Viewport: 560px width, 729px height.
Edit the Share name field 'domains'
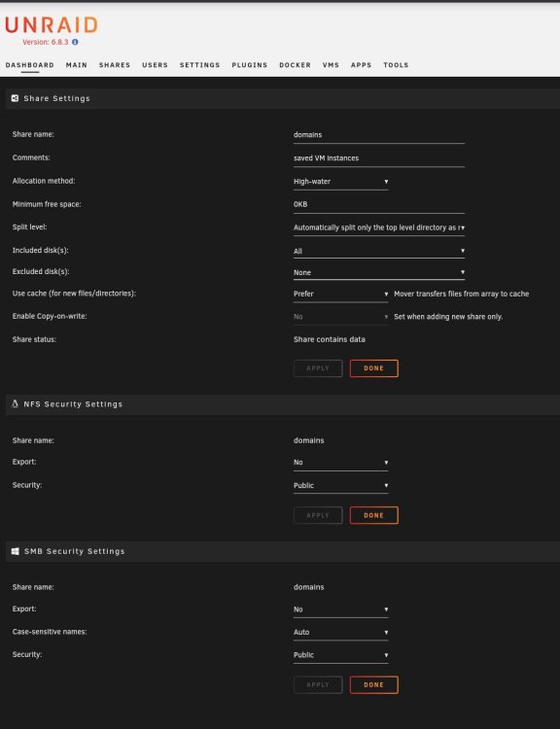coord(378,135)
